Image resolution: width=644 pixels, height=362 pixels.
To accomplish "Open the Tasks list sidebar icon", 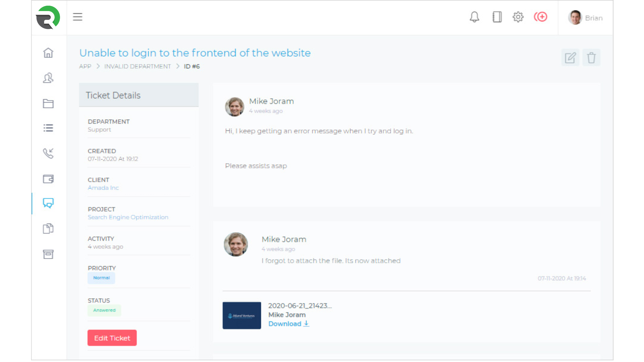I will point(48,128).
